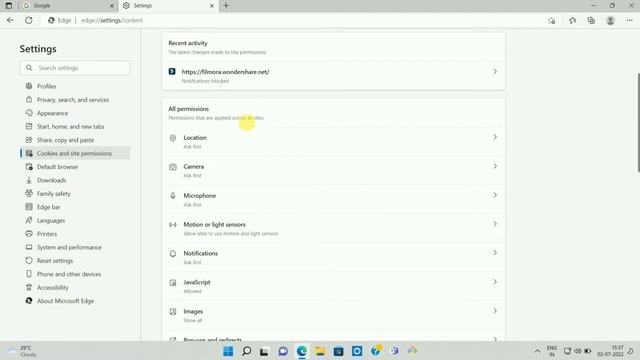Open Task View on taskbar

(x=264, y=351)
